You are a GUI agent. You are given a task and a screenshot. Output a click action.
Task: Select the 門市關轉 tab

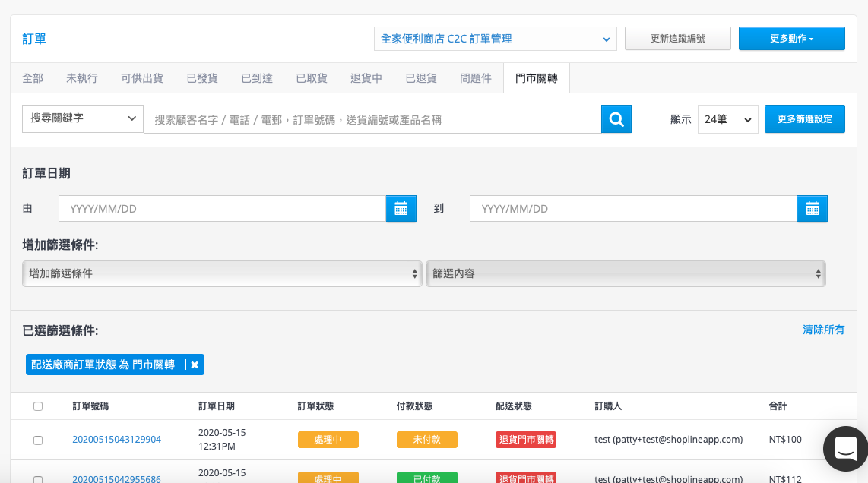click(537, 78)
